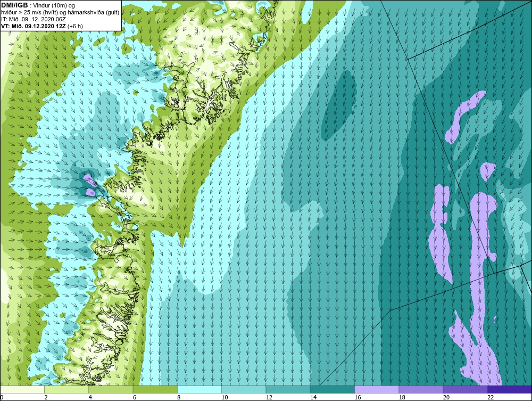Click the legend value label '10'
The image size is (532, 401).
225,398
